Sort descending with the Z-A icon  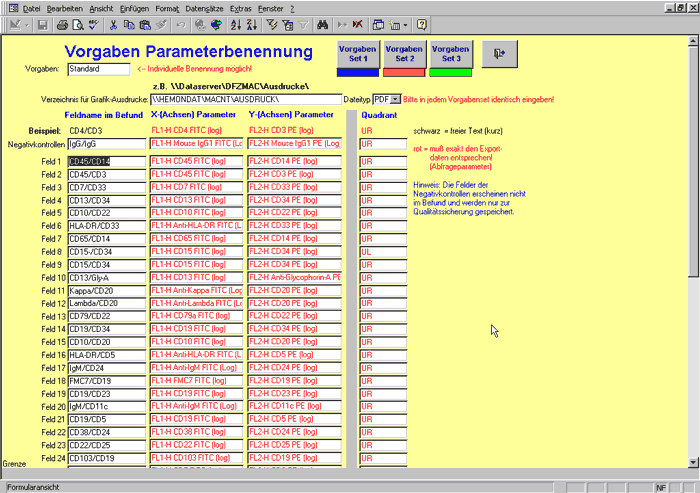coord(252,25)
